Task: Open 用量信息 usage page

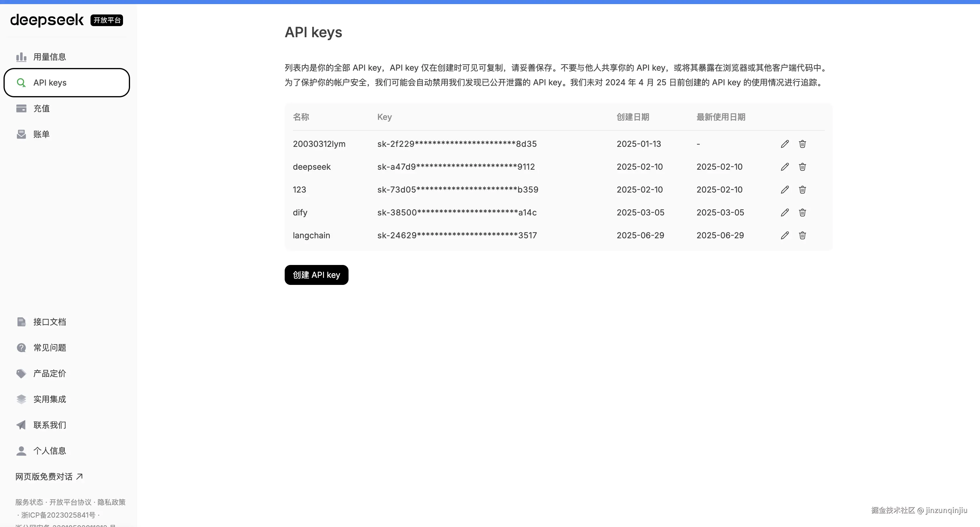Action: [x=49, y=57]
